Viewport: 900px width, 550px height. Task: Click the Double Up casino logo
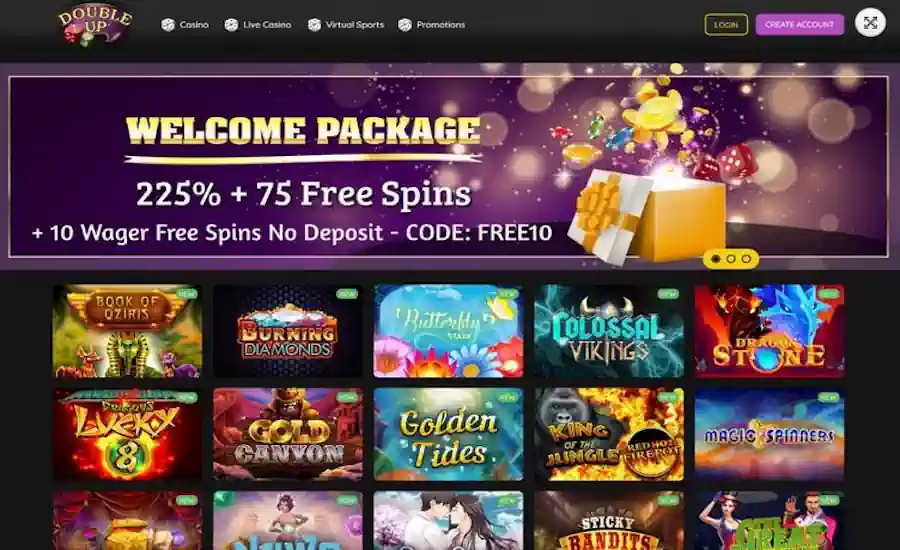[x=95, y=25]
